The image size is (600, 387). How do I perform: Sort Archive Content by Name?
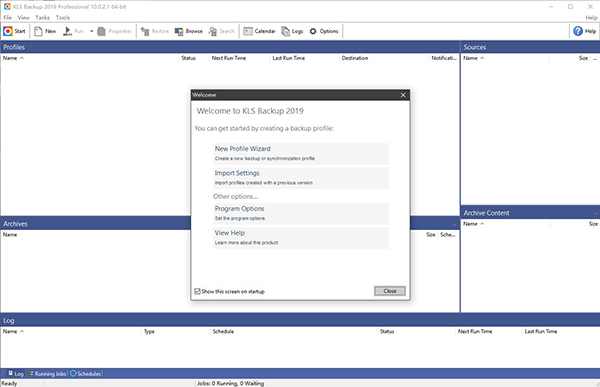[505, 224]
